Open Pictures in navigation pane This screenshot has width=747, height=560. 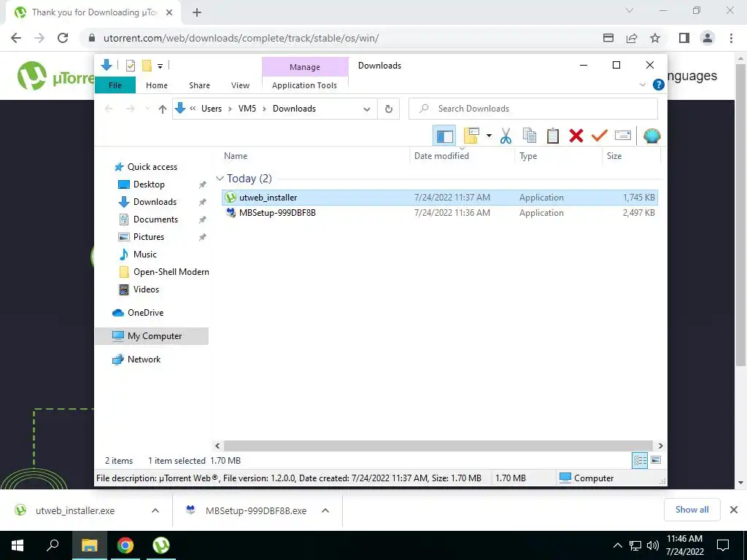click(x=149, y=237)
